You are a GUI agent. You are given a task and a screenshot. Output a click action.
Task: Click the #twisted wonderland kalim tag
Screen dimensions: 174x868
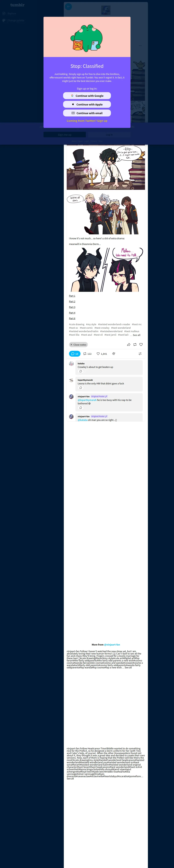84,332
